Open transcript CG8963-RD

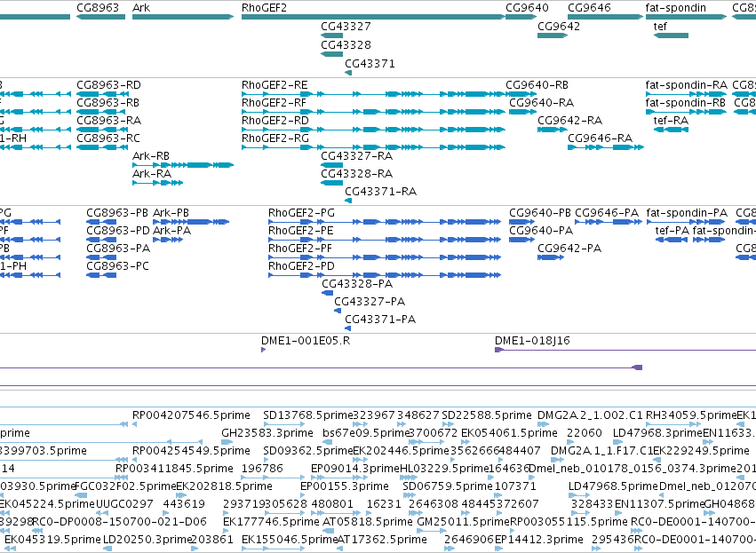(x=109, y=85)
